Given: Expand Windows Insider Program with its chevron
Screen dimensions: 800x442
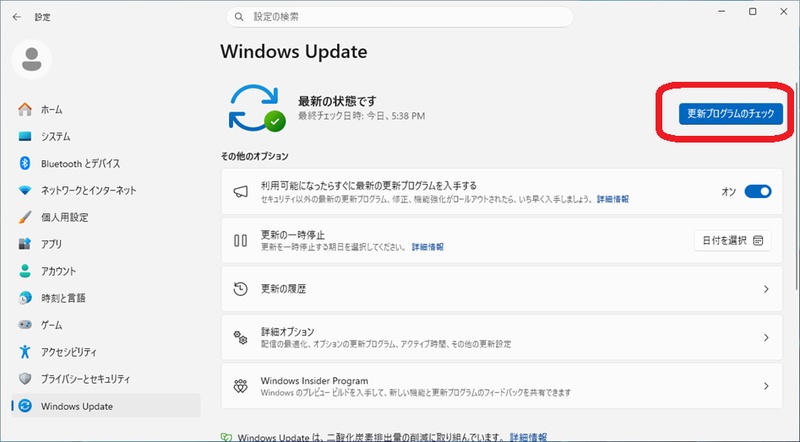Looking at the screenshot, I should pyautogui.click(x=766, y=386).
